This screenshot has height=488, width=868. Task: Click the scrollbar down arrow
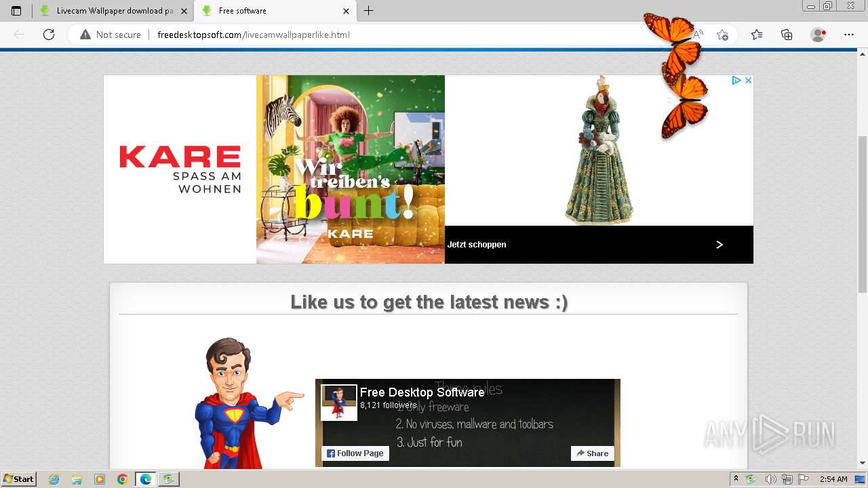[863, 463]
